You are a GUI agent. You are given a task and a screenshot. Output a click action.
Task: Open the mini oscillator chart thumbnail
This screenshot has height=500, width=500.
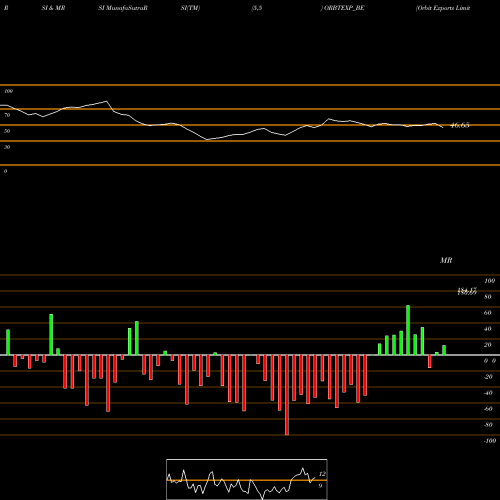247,479
